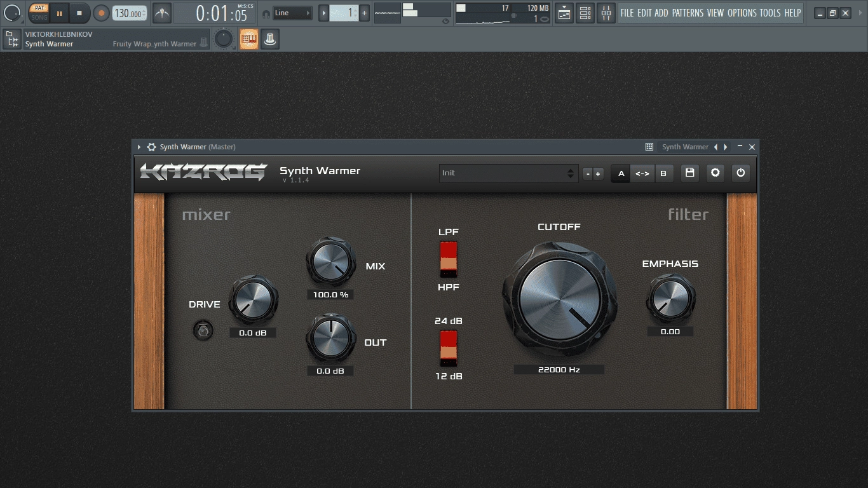
Task: Minimize the Synth Warmer plugin window
Action: tap(740, 147)
